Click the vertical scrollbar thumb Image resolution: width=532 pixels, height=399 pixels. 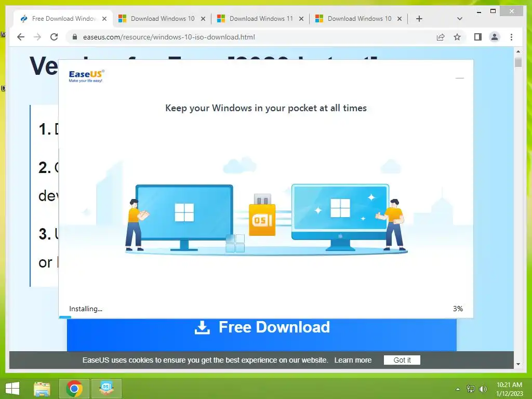[x=518, y=62]
